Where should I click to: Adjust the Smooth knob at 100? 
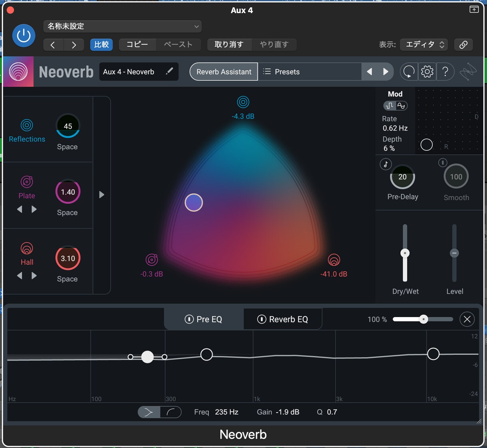456,176
